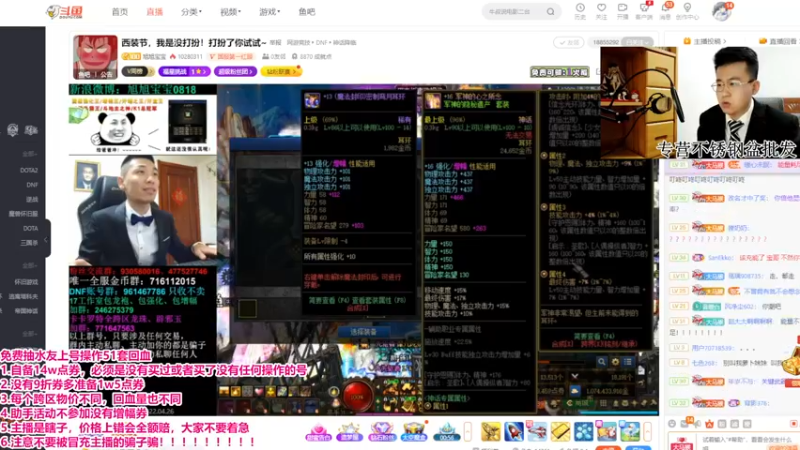Open the 客户端 download icon
Image resolution: width=800 pixels, height=450 pixels.
[644, 11]
